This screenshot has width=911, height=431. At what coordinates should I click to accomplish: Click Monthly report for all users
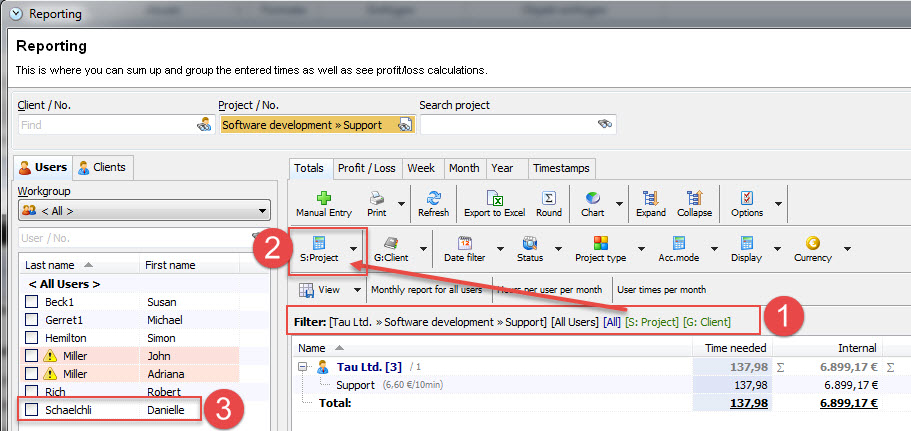point(426,290)
